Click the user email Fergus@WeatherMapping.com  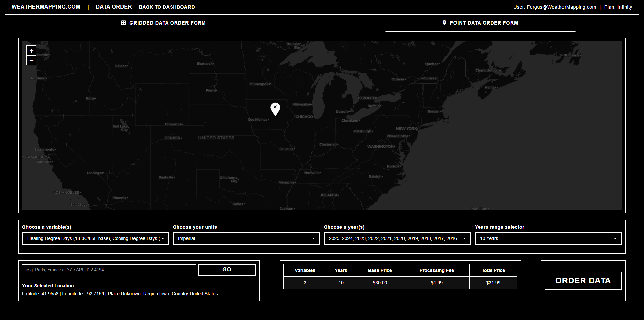coord(561,7)
